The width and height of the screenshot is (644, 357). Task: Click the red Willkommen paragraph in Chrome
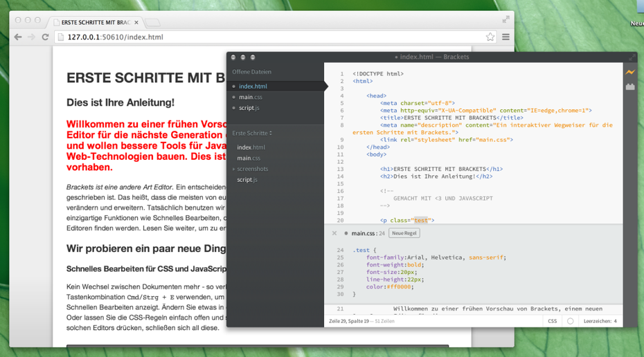tap(147, 146)
